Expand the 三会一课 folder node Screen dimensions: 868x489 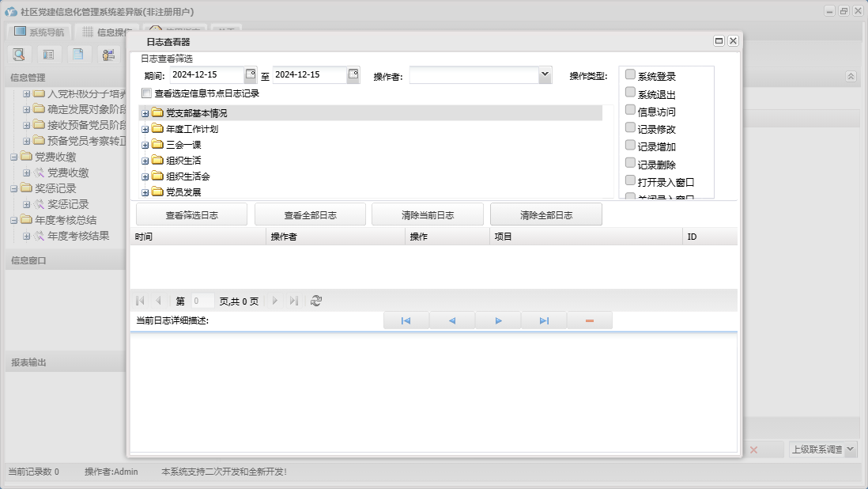click(145, 145)
